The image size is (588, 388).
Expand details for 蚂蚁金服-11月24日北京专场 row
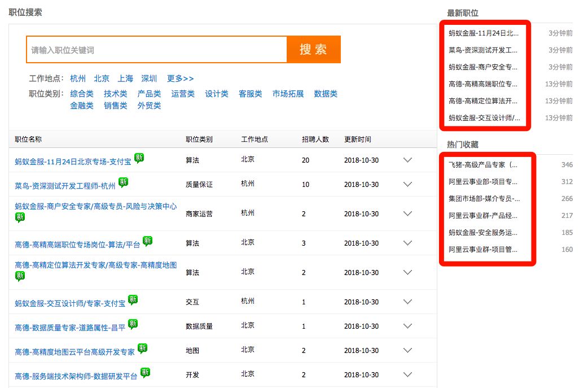(x=408, y=160)
